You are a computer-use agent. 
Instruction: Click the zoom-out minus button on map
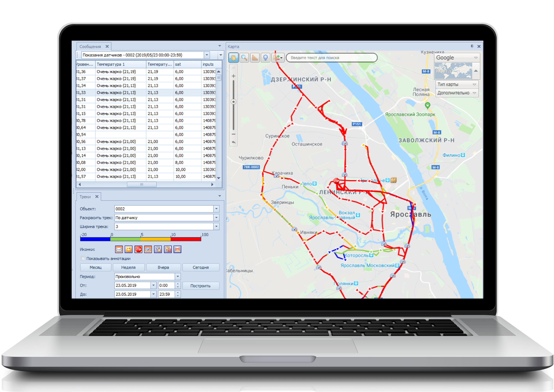234,134
